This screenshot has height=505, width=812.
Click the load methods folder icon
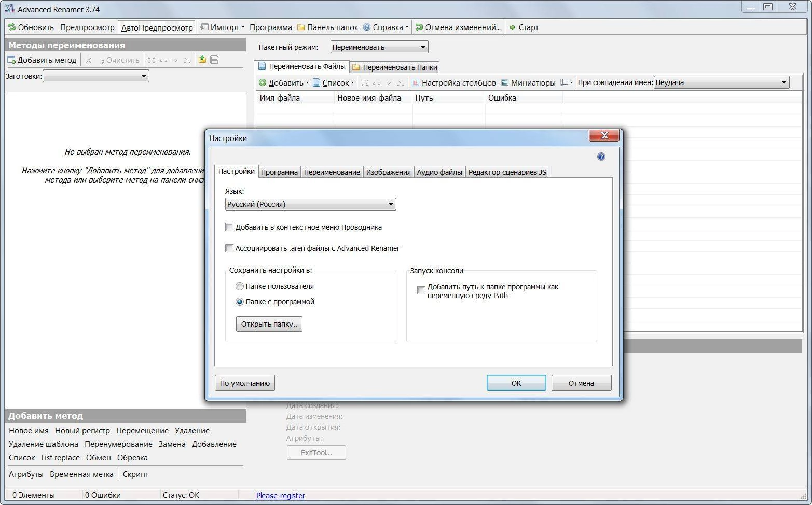[x=202, y=60]
